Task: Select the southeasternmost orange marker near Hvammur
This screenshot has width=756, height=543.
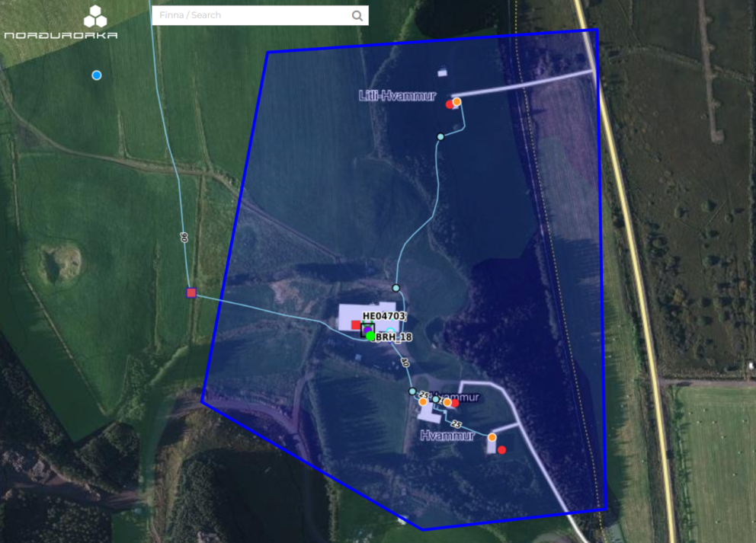Action: [x=492, y=437]
